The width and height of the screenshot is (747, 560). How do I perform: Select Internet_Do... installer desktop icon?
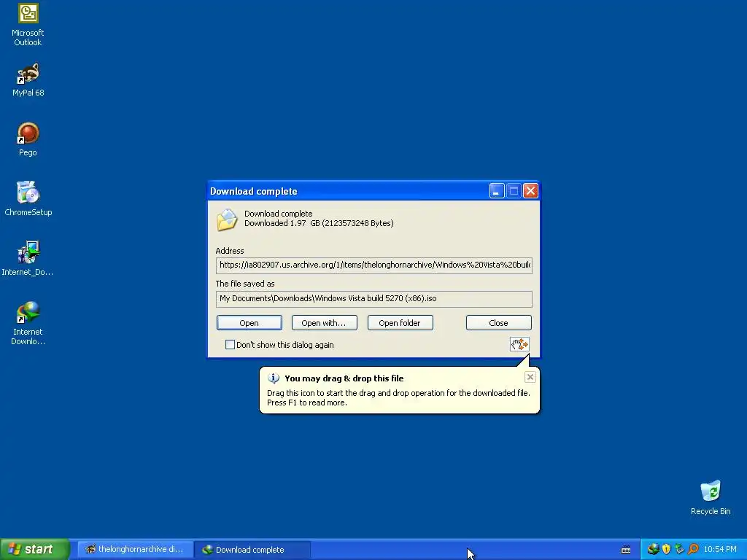pyautogui.click(x=28, y=258)
